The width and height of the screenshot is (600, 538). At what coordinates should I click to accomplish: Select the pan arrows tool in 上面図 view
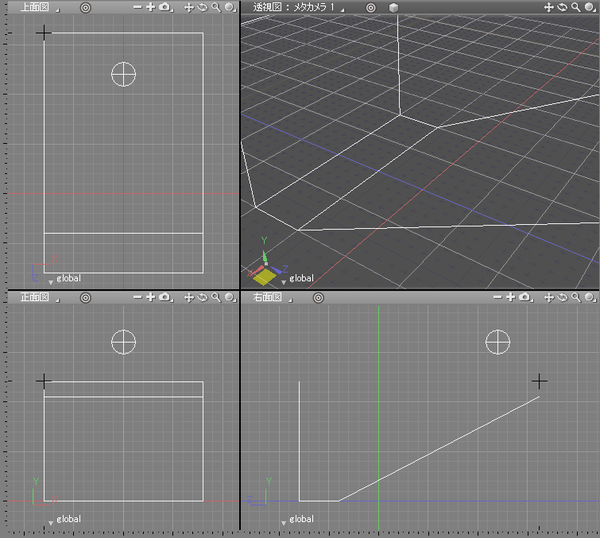point(189,8)
